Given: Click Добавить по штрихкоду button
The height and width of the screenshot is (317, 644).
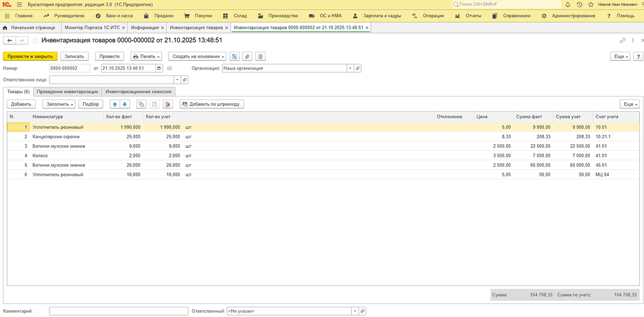Looking at the screenshot, I should click(x=212, y=104).
